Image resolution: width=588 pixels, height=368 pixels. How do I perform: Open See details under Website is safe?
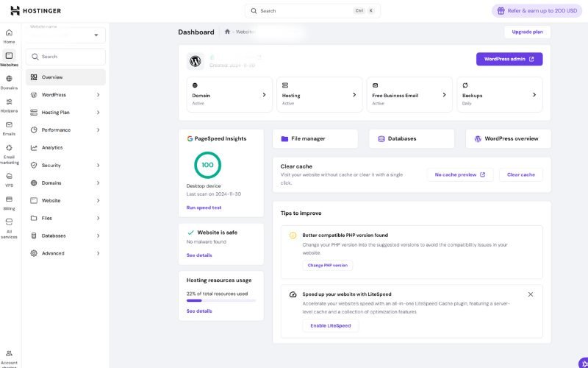pos(199,255)
